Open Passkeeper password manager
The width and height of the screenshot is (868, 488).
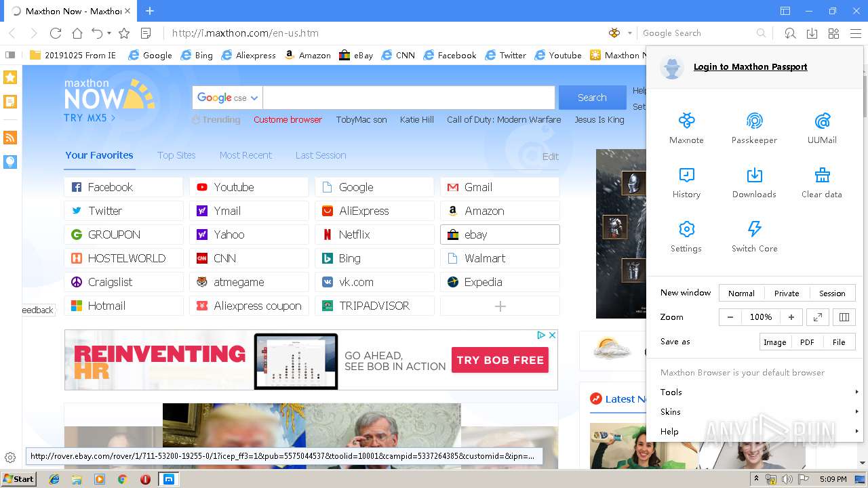pyautogui.click(x=754, y=128)
